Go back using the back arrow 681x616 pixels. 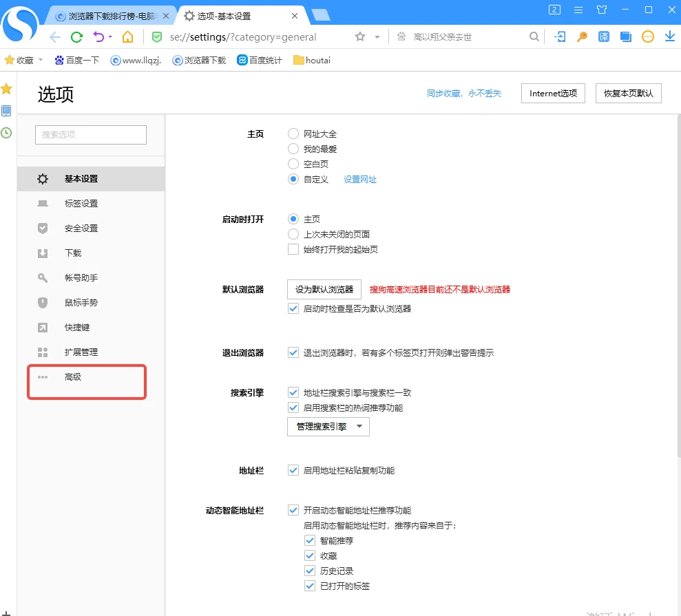point(55,37)
